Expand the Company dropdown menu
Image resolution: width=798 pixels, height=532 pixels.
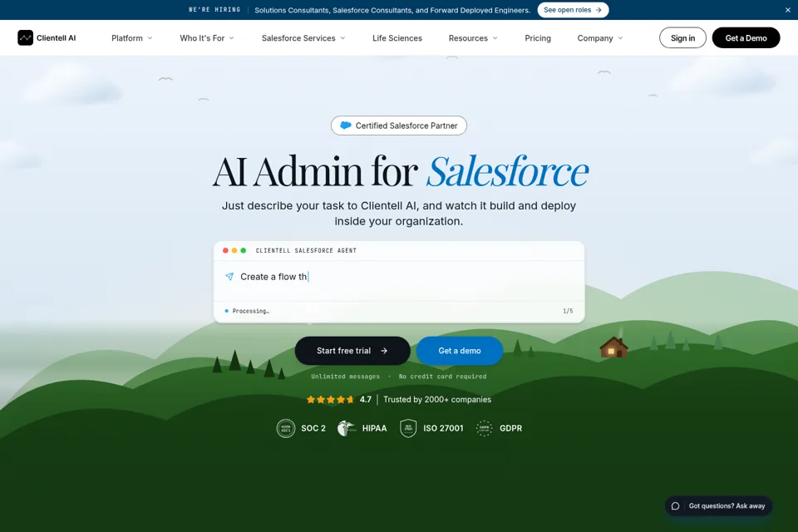599,38
